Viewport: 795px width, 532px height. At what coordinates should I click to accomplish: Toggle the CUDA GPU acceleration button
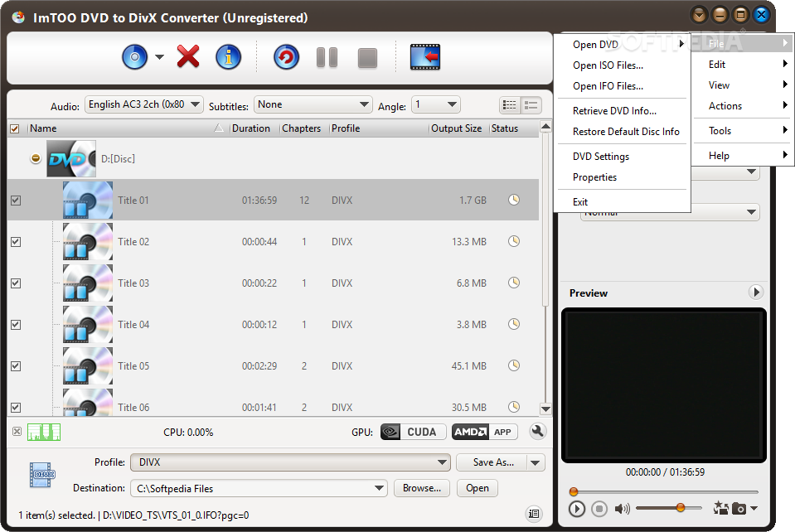pos(413,433)
